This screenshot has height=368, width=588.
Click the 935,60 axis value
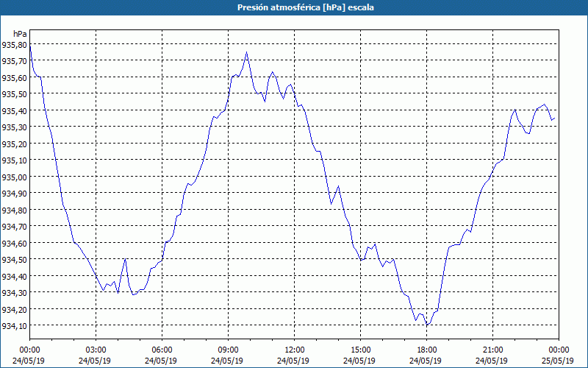pyautogui.click(x=14, y=78)
